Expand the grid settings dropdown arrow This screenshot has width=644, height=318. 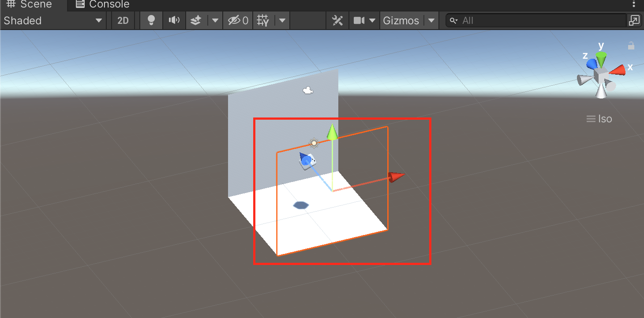point(282,21)
